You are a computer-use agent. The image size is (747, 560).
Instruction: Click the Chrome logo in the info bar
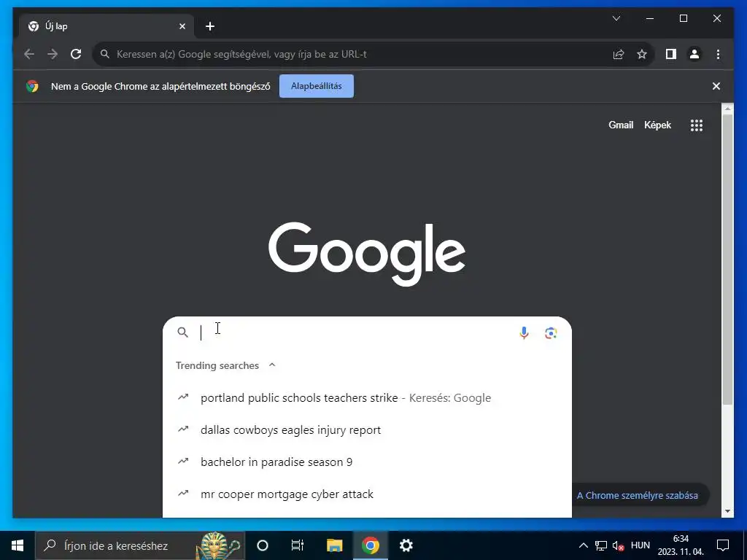point(32,86)
